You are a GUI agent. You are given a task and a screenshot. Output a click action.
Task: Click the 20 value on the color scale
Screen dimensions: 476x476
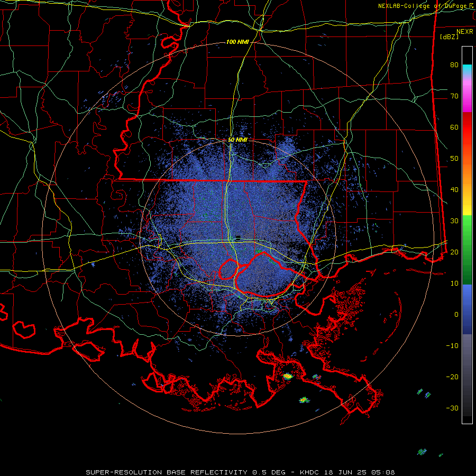(x=454, y=252)
